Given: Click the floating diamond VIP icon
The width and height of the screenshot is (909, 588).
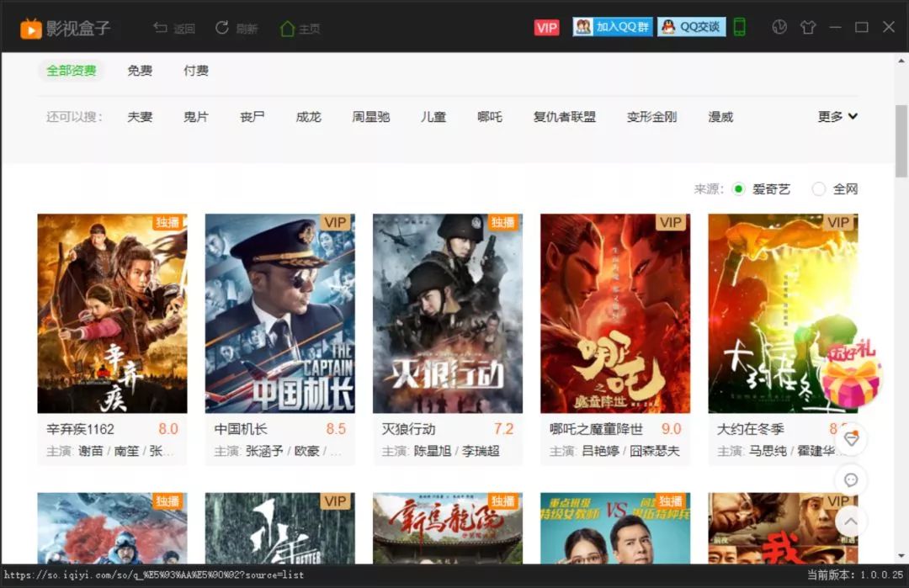Looking at the screenshot, I should (851, 438).
